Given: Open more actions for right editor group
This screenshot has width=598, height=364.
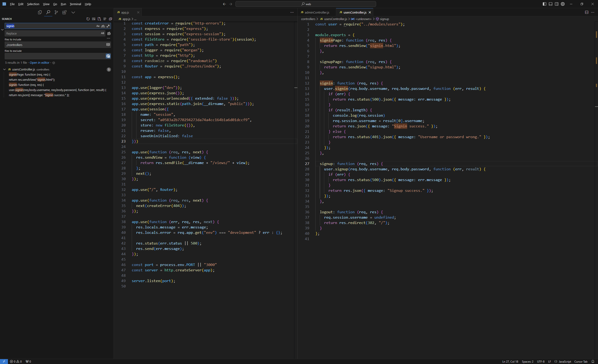Looking at the screenshot, I should (593, 12).
